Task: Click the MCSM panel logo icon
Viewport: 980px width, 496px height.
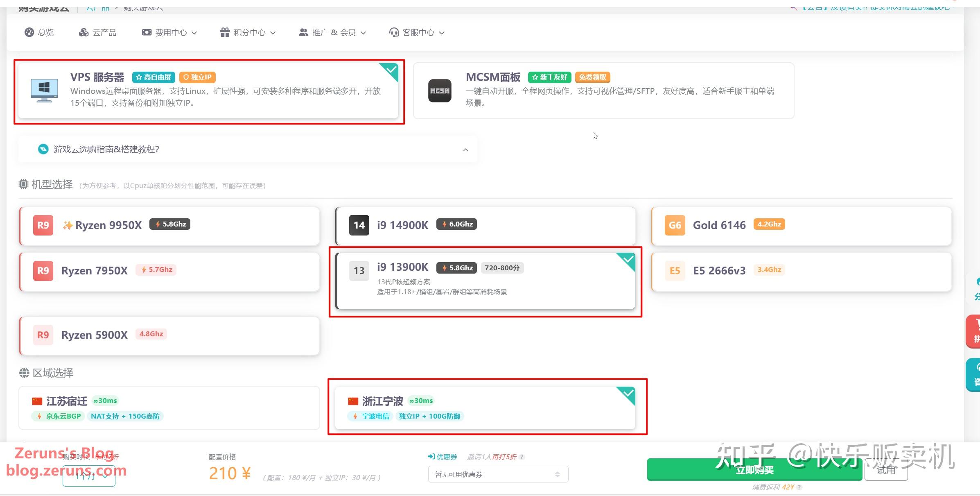Action: coord(440,91)
